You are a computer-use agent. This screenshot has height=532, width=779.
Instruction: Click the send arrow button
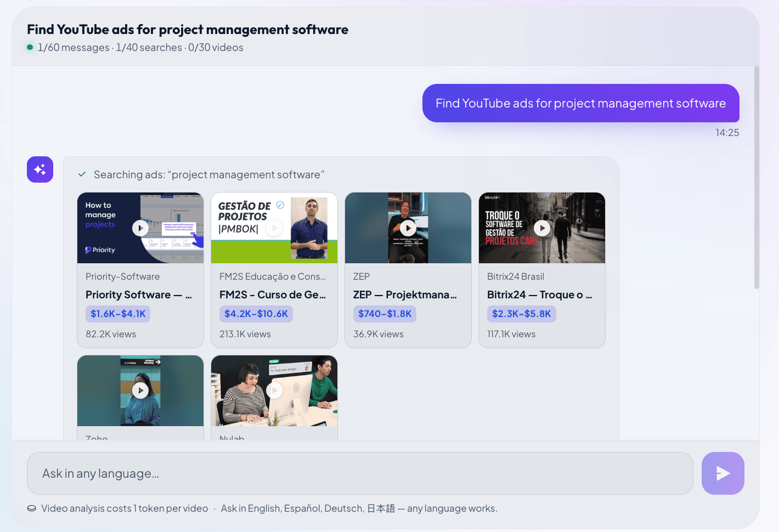point(722,473)
